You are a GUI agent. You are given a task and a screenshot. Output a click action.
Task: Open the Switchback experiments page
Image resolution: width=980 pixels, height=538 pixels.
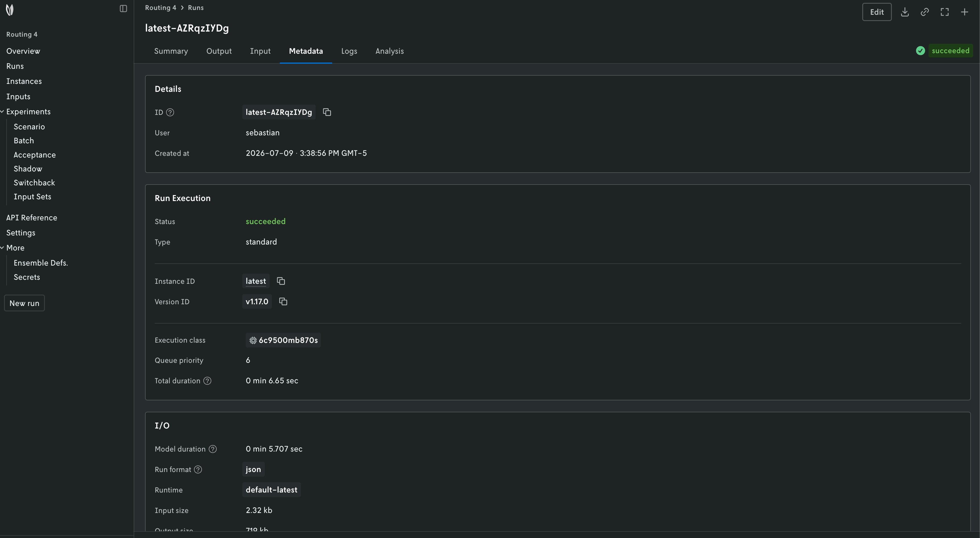34,183
